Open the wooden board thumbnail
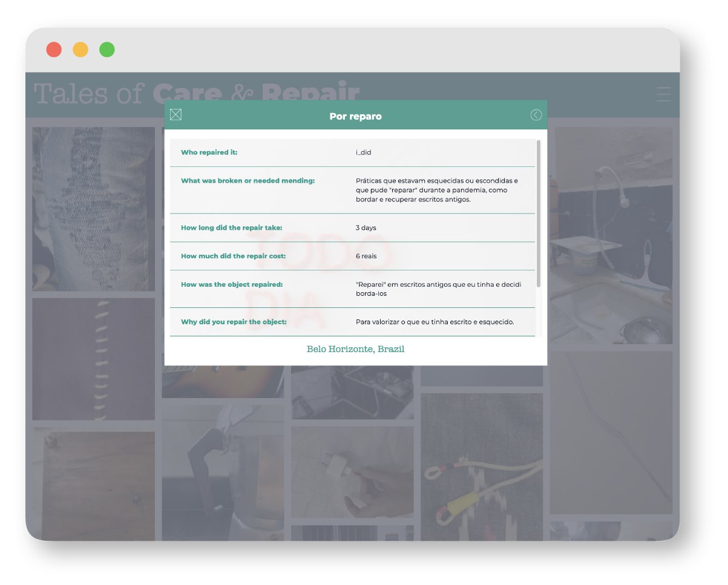Viewport: 728px width, 585px height. (x=93, y=486)
